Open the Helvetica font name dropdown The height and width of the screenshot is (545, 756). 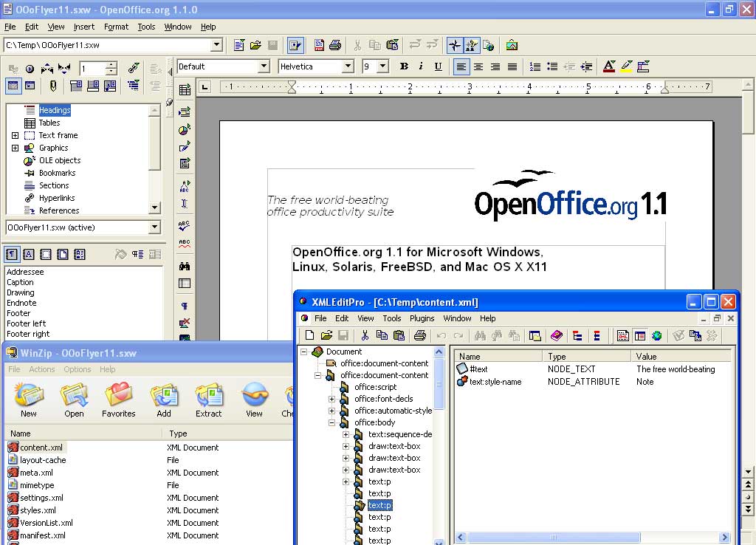point(348,66)
